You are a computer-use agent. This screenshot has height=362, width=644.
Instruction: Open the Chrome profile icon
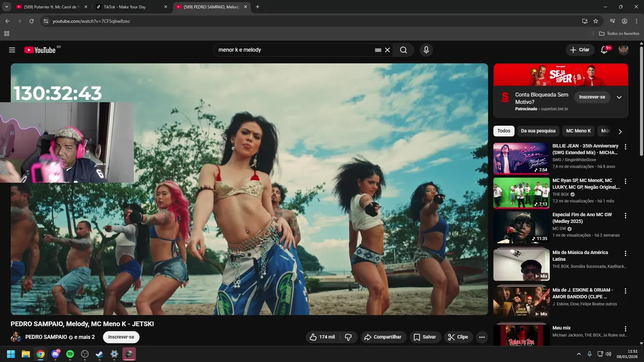[x=624, y=21]
